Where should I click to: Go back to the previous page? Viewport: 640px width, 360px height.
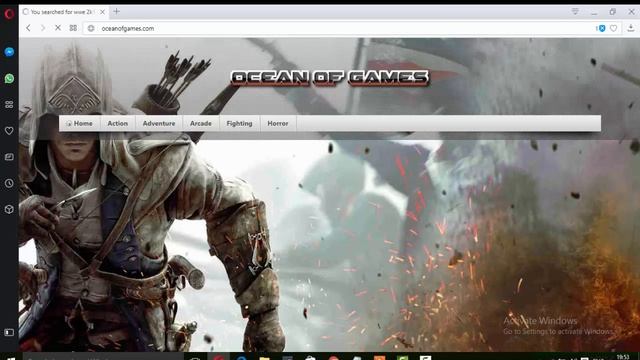coord(28,28)
